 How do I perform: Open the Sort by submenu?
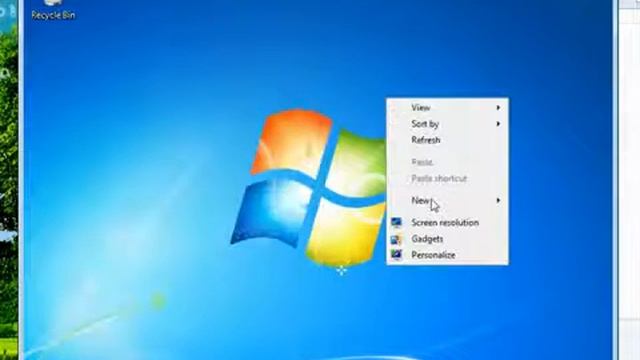click(x=447, y=124)
